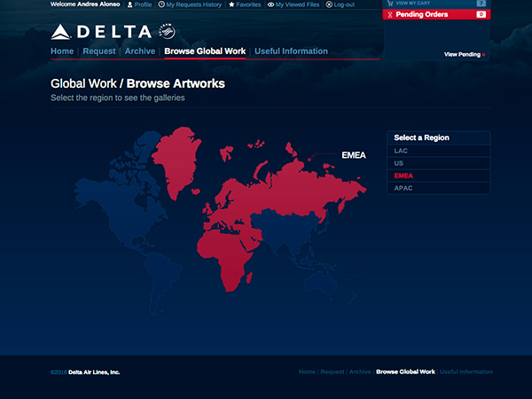The height and width of the screenshot is (399, 532).
Task: Select APAC in the region list
Action: (x=438, y=188)
